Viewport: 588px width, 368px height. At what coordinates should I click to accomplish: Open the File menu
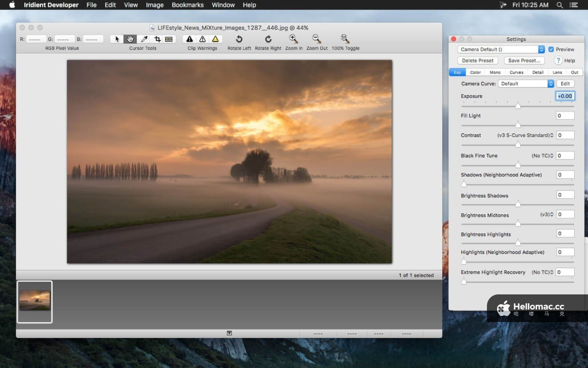tap(91, 5)
